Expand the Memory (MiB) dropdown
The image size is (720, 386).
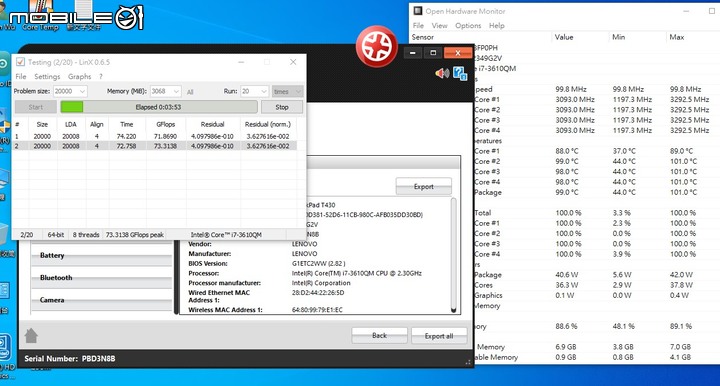click(x=176, y=91)
